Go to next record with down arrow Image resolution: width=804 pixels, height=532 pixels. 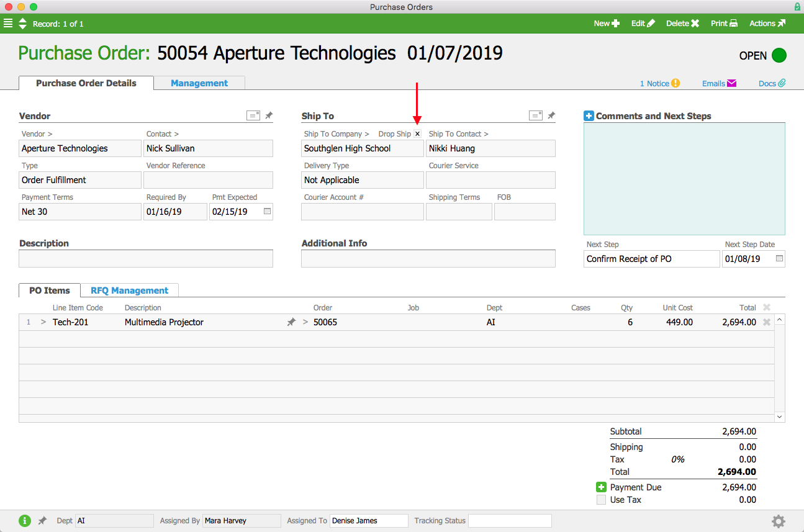tap(23, 27)
